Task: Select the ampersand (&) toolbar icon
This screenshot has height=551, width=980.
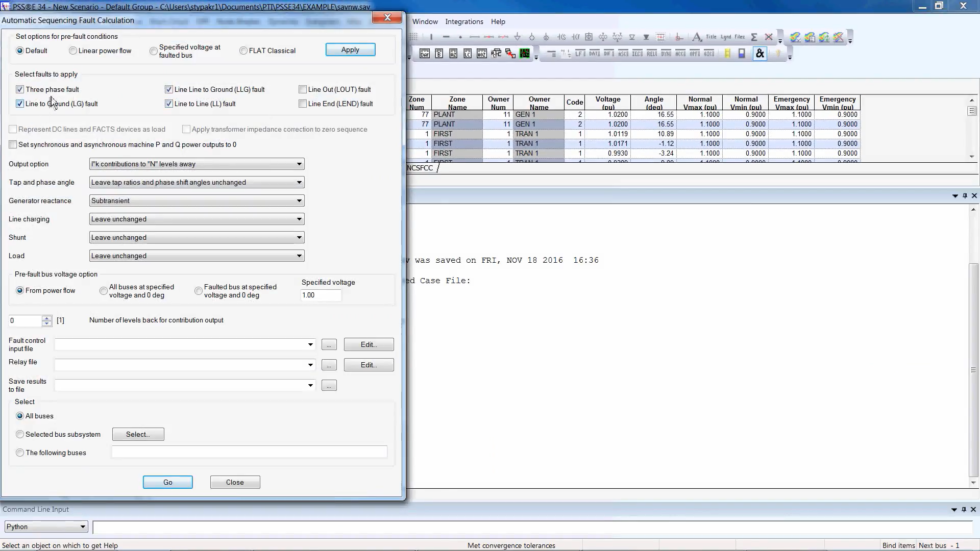Action: pyautogui.click(x=760, y=54)
